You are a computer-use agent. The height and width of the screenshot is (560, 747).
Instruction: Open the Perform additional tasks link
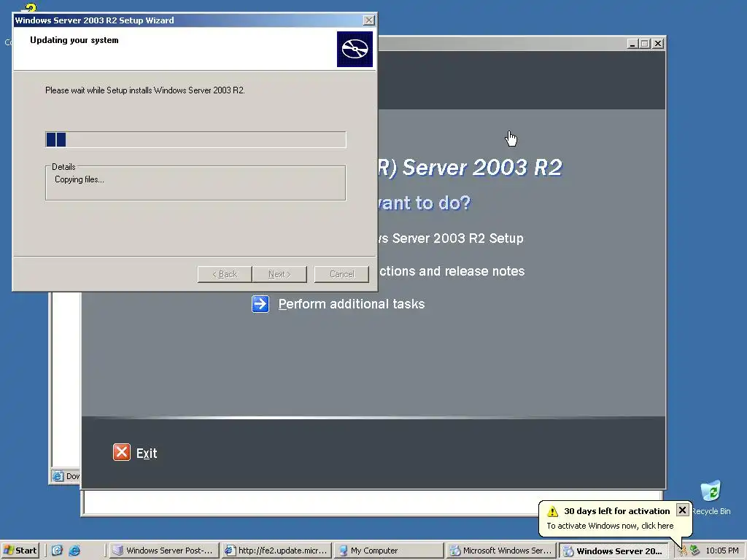coord(351,304)
